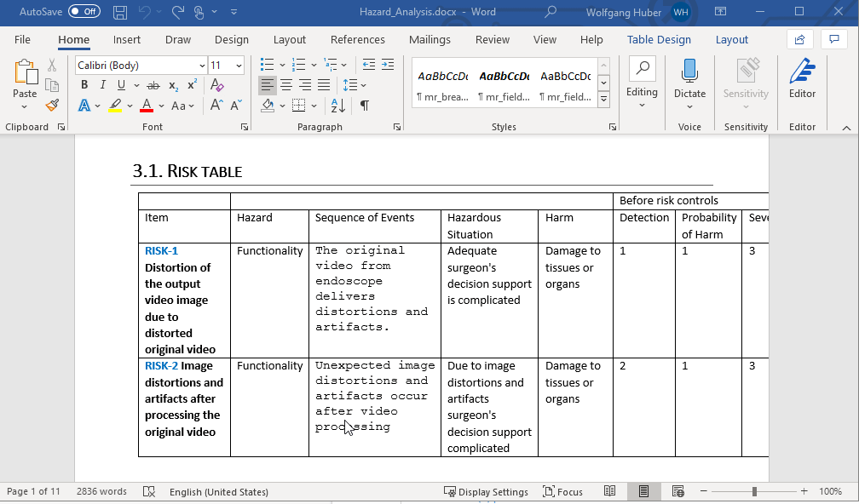
Task: Toggle Justify paragraph alignment
Action: pos(325,85)
